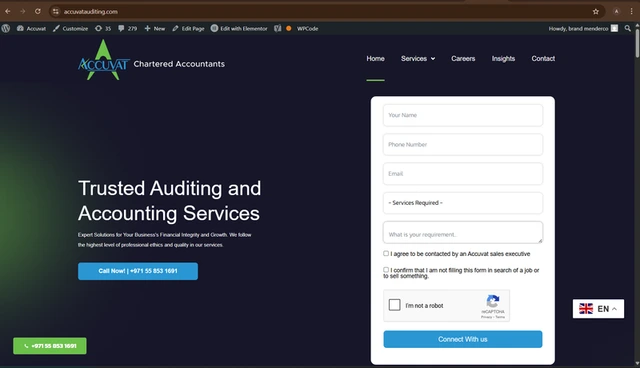Open Howdy, brand menderco account menu
The height and width of the screenshot is (368, 640).
pos(583,29)
